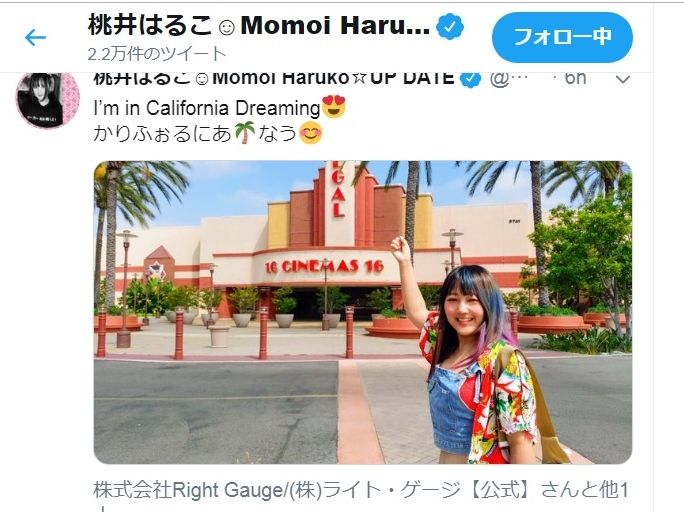Open Momoi Haruko☆UP DATE name in tweet
This screenshot has height=512, width=684.
(274, 79)
